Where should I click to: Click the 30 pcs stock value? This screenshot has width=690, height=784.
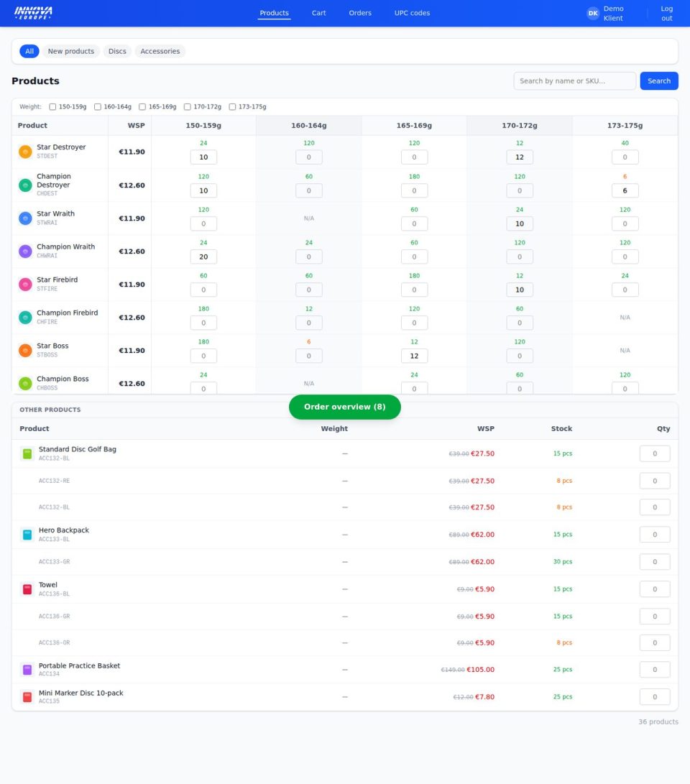tap(563, 561)
